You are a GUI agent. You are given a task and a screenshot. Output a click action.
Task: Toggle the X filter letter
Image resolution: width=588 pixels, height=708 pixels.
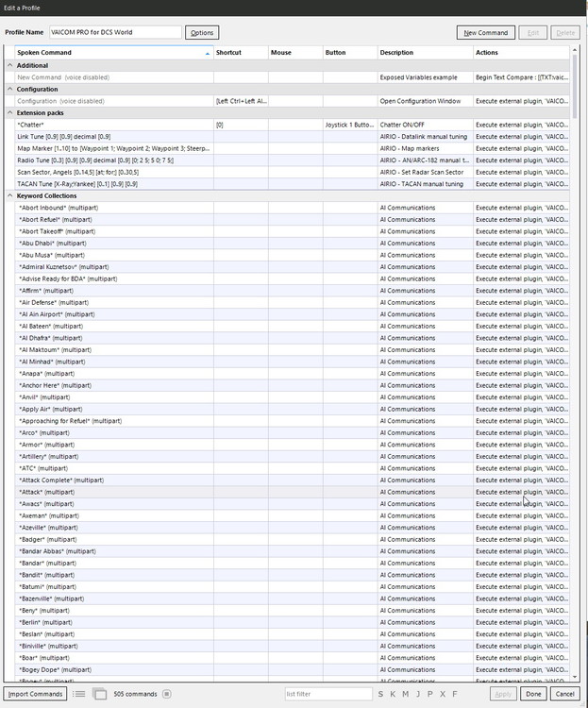[443, 694]
